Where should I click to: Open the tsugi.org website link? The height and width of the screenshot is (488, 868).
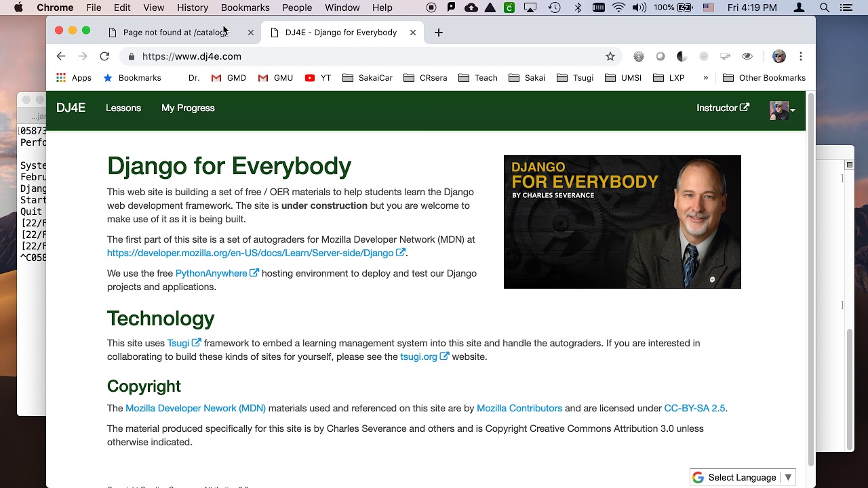[425, 357]
